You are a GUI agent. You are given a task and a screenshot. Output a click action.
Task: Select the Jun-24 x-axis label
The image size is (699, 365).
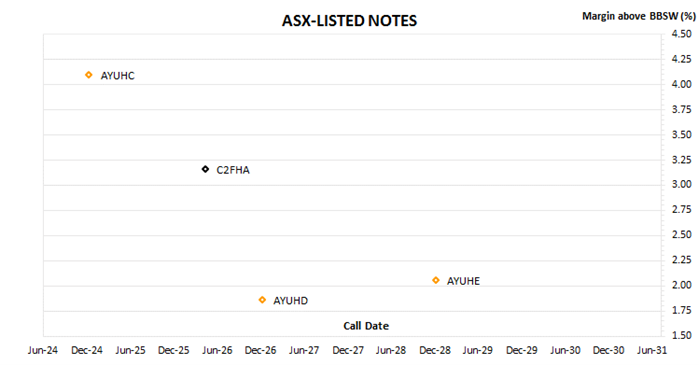pos(43,350)
